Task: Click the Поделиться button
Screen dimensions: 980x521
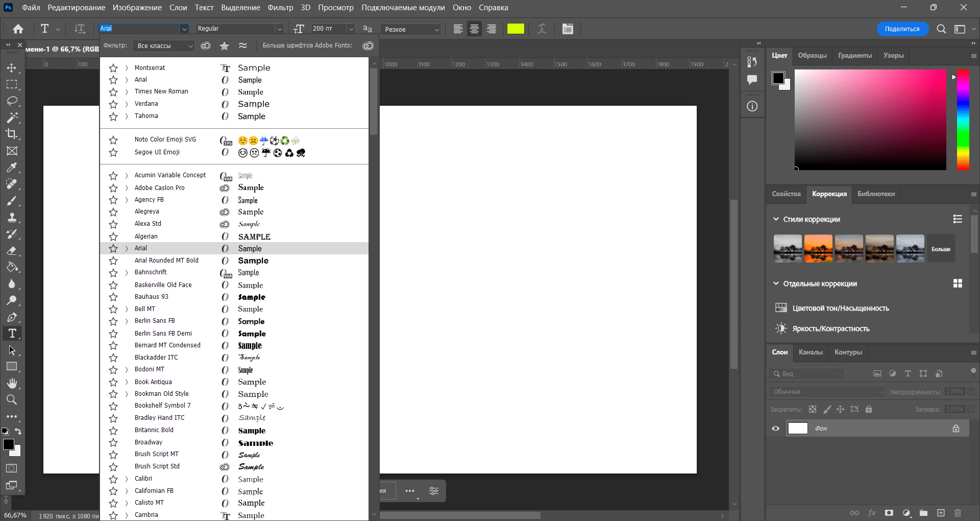Action: pyautogui.click(x=902, y=29)
